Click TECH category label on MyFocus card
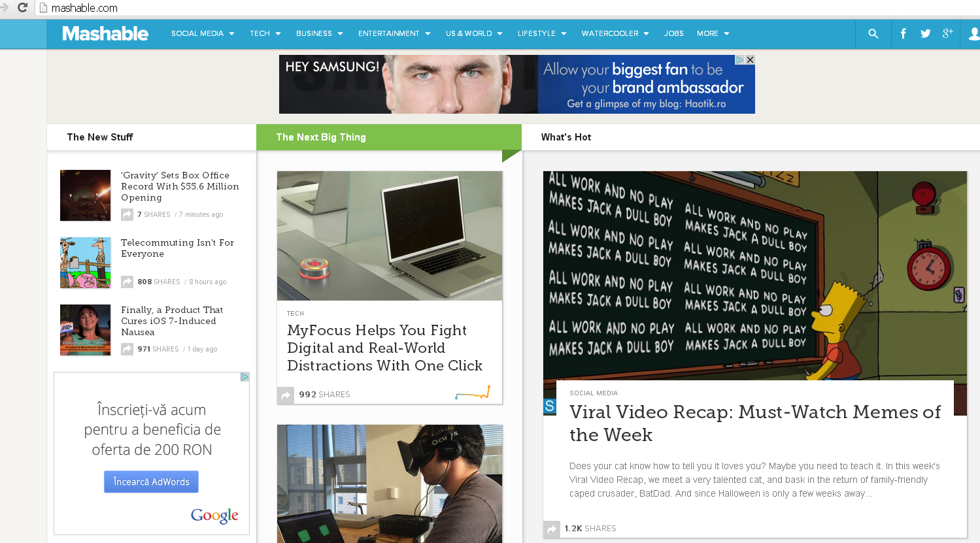Image resolution: width=980 pixels, height=543 pixels. click(296, 314)
